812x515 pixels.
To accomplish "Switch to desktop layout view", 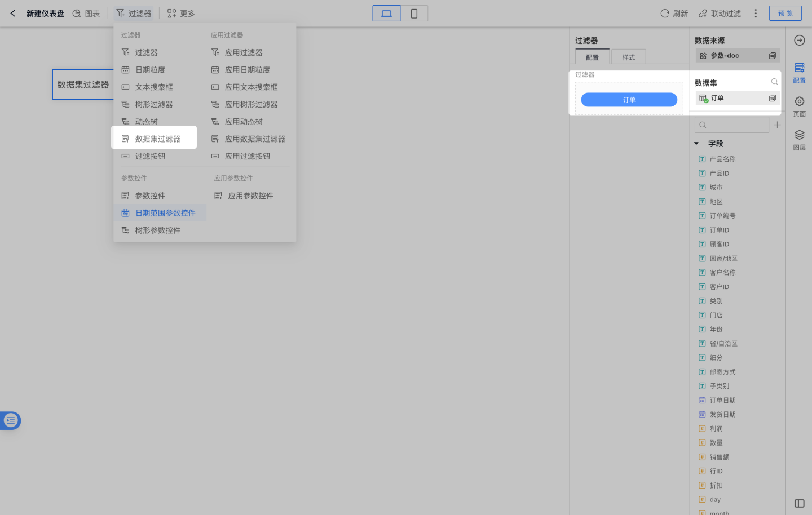I will point(386,13).
